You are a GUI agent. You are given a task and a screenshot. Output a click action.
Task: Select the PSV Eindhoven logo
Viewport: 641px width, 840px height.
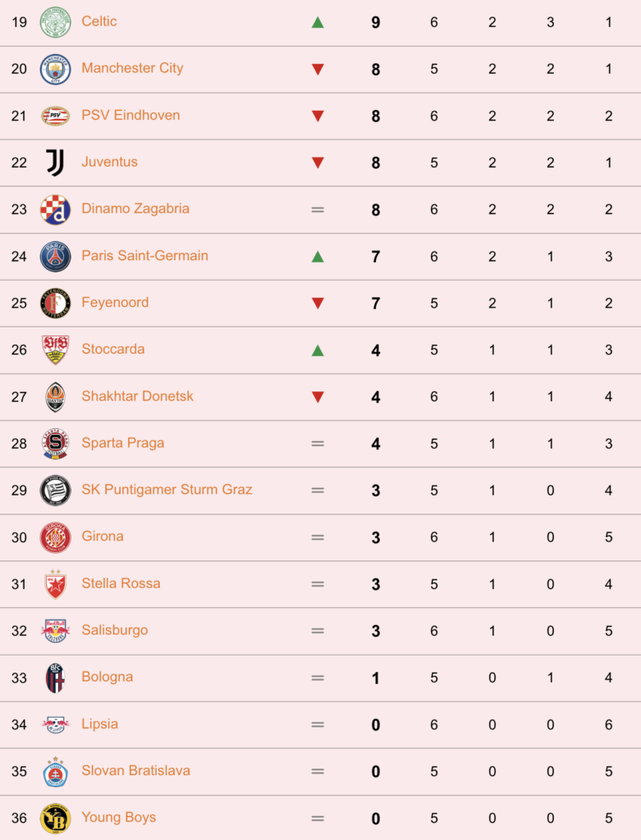[55, 116]
